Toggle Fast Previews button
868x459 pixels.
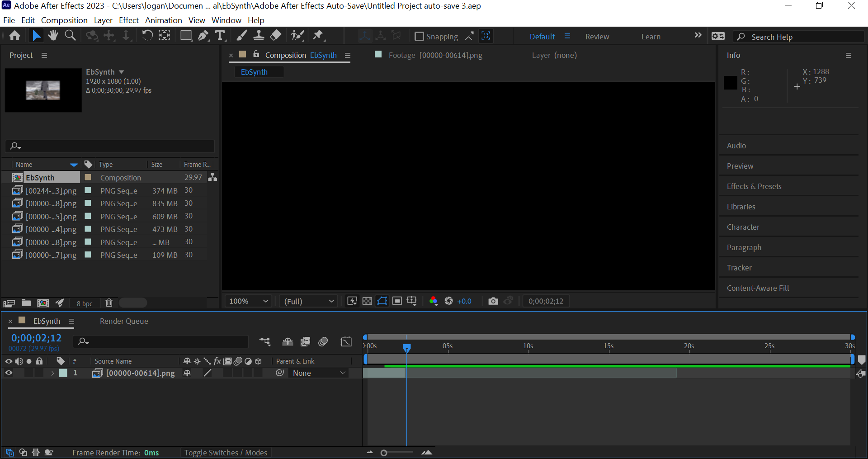tap(352, 301)
